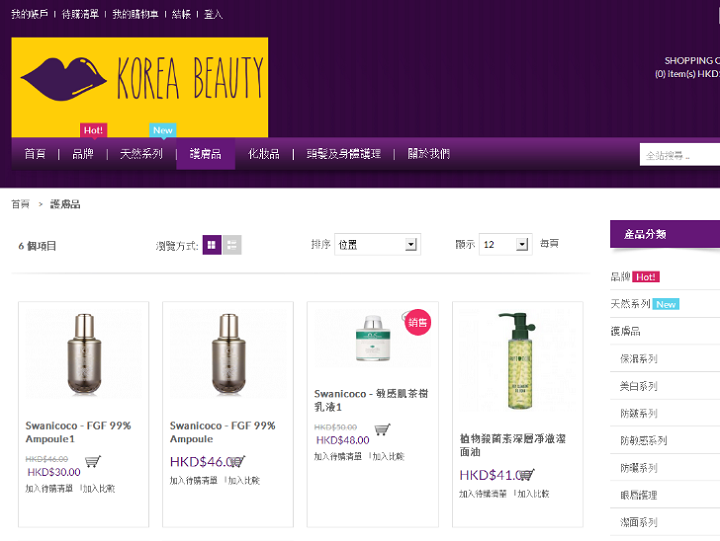Add 茶樹乳液1 to 比較
This screenshot has height=541, width=720.
(x=388, y=456)
